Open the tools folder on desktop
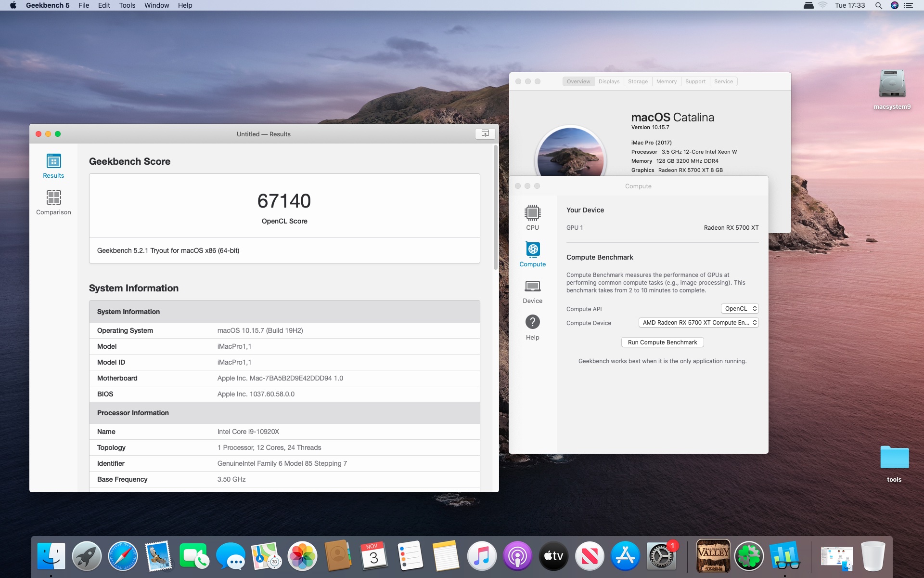Screen dimensions: 924x578 pyautogui.click(x=894, y=458)
